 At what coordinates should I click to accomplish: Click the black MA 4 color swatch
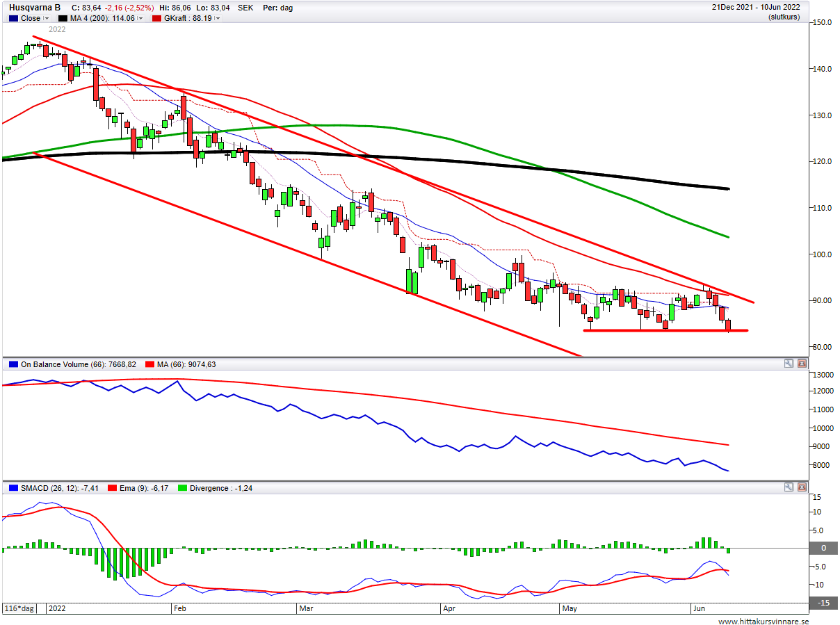tap(63, 19)
